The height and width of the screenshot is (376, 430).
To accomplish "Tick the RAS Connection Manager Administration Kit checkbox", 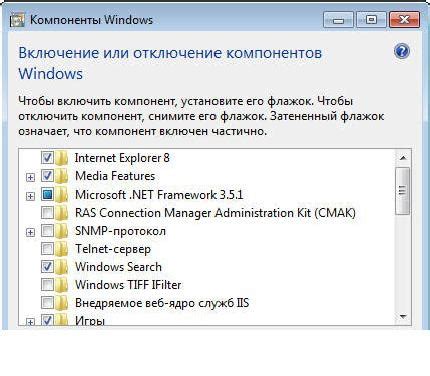I will point(47,212).
